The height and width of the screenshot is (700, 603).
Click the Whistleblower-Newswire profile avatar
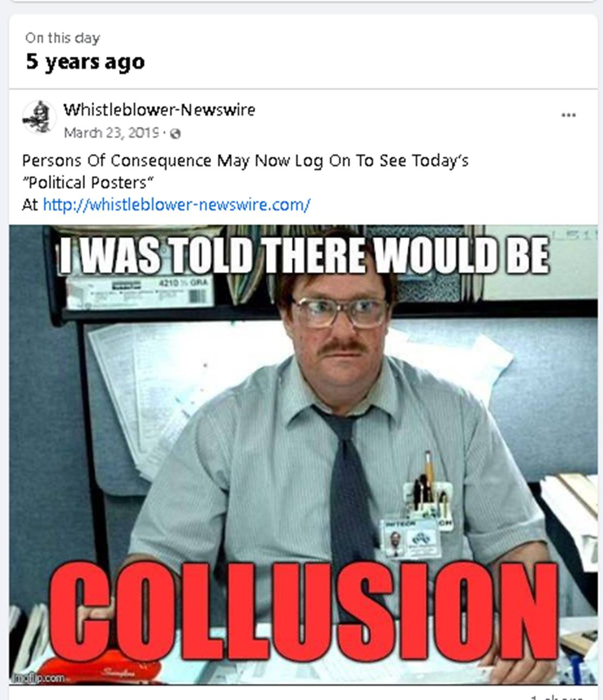tap(39, 117)
